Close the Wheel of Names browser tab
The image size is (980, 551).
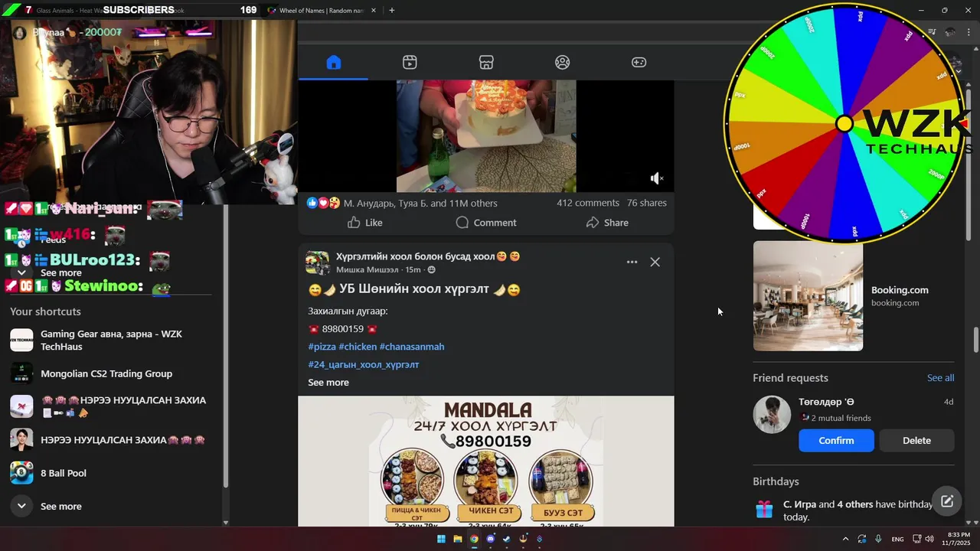[x=374, y=11]
